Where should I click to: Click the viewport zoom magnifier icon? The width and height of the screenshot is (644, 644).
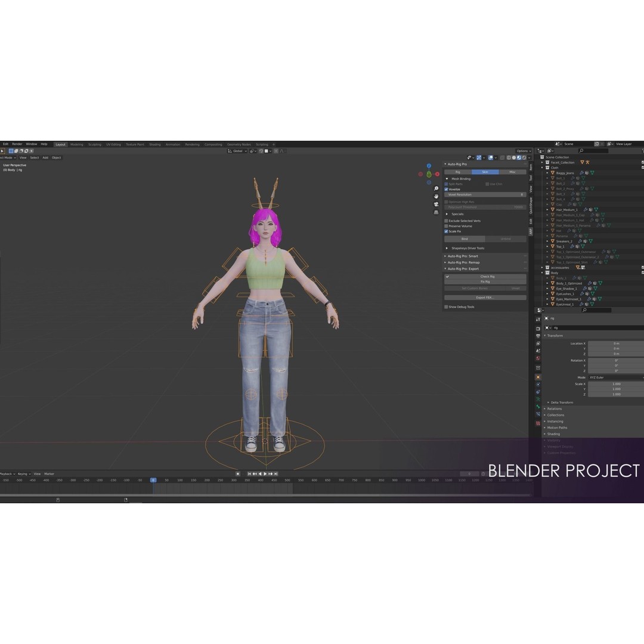pos(436,188)
